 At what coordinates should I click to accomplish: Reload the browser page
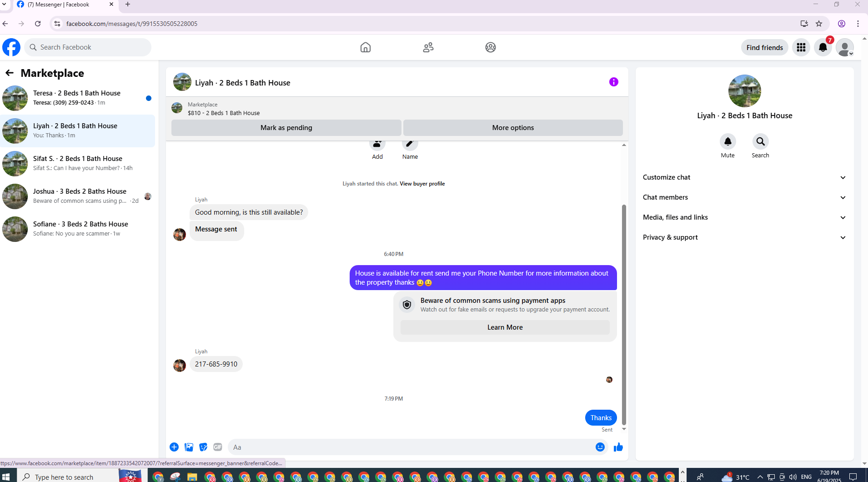(x=38, y=24)
